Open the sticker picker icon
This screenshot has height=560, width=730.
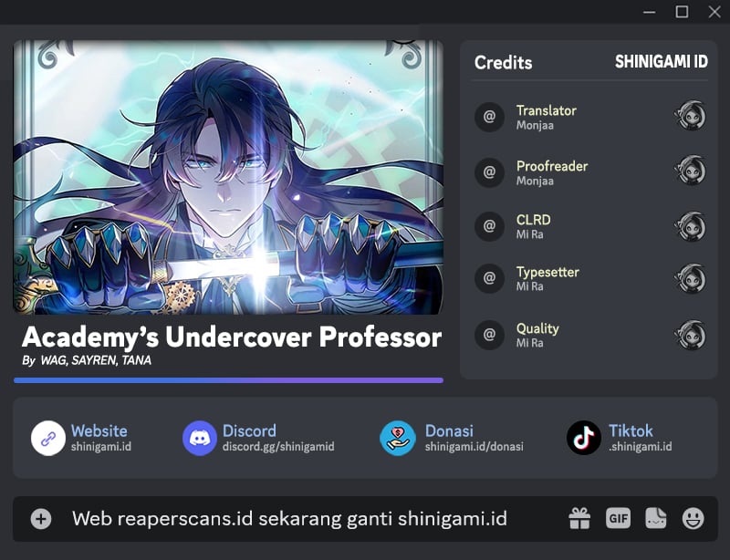[x=655, y=518]
